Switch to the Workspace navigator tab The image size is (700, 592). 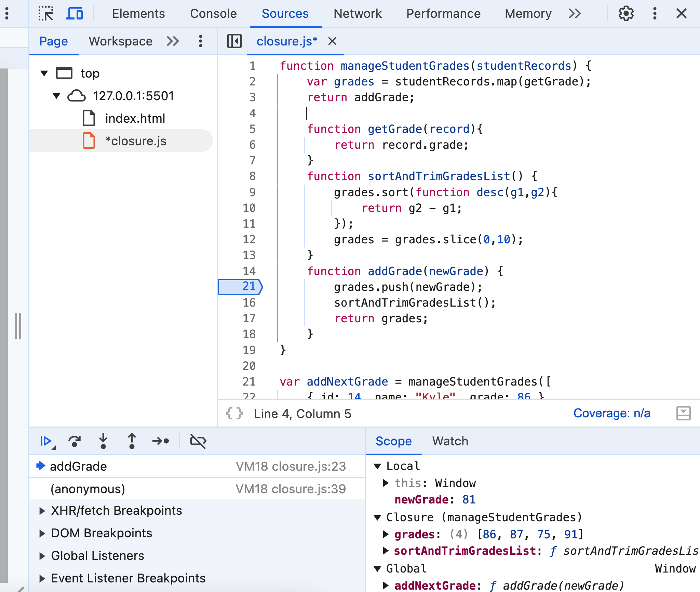click(x=121, y=41)
